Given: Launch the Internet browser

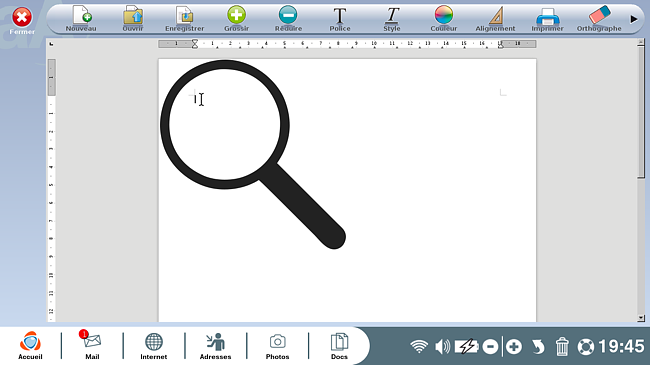Looking at the screenshot, I should click(x=154, y=345).
